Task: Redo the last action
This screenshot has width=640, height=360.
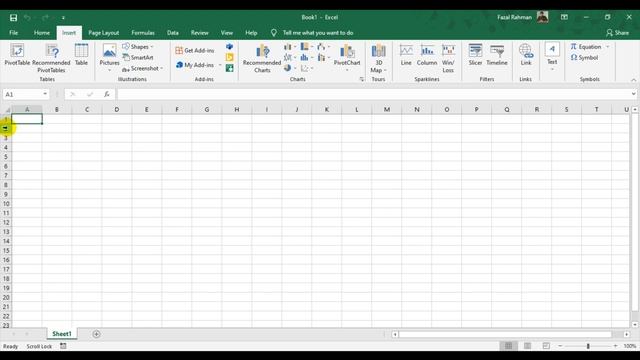Action: tap(45, 18)
